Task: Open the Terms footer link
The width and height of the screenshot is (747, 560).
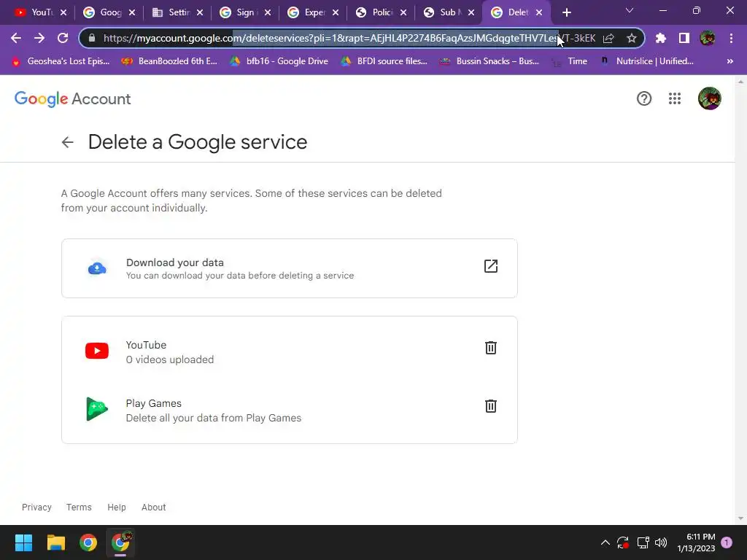Action: (79, 507)
